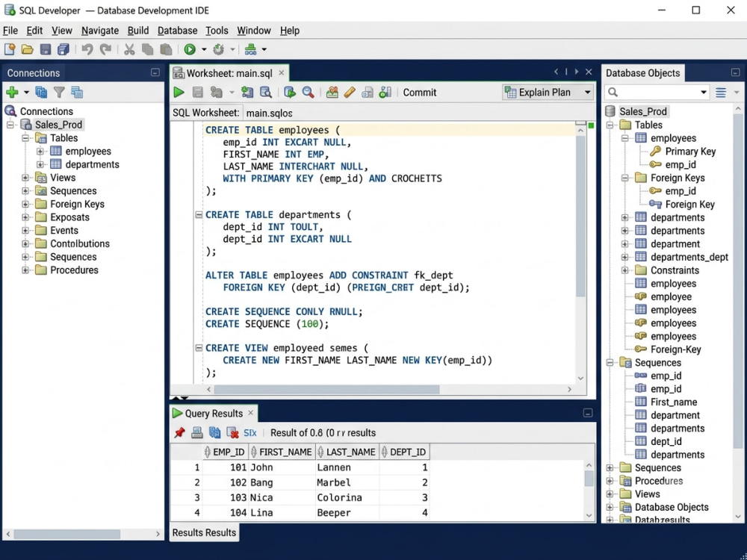Open the Database menu
This screenshot has width=747, height=560.
point(177,31)
